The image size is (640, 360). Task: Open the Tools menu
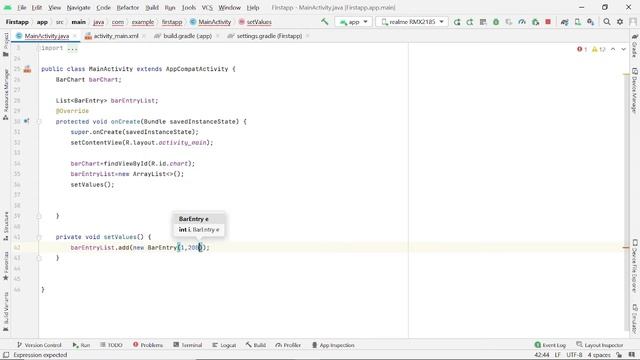tap(189, 7)
